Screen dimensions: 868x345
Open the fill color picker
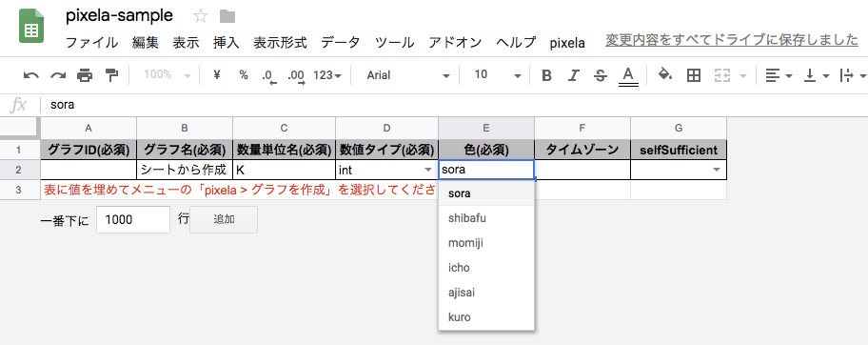point(665,75)
